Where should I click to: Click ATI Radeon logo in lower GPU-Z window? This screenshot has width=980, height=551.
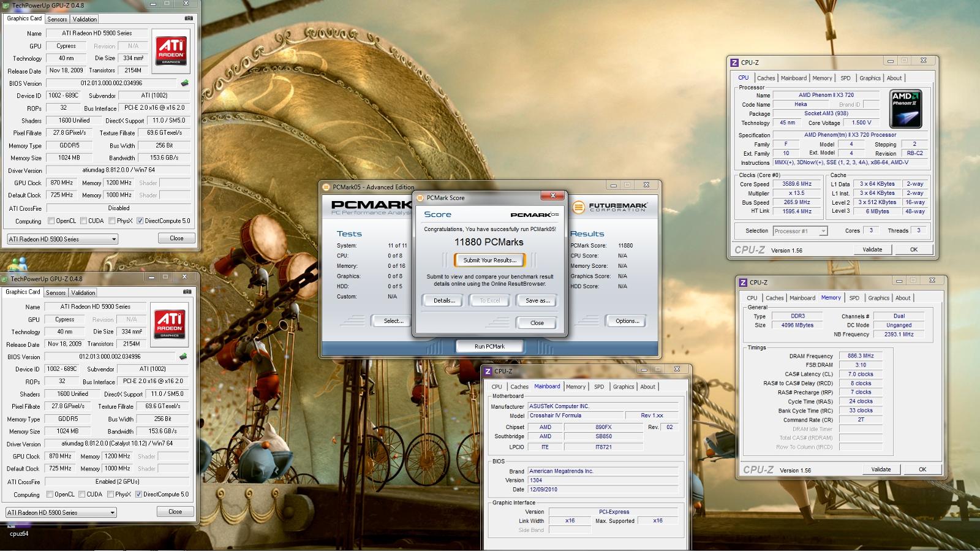(x=170, y=323)
